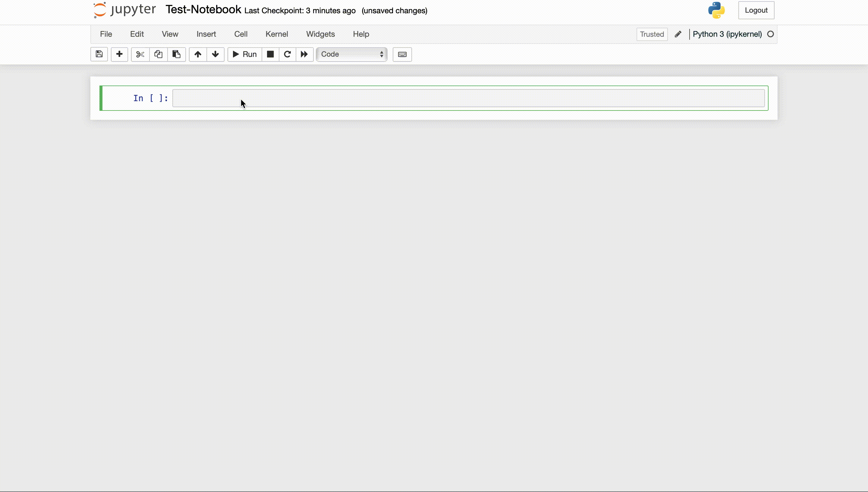This screenshot has height=492, width=868.
Task: Open the Code cell type dropdown
Action: point(352,54)
